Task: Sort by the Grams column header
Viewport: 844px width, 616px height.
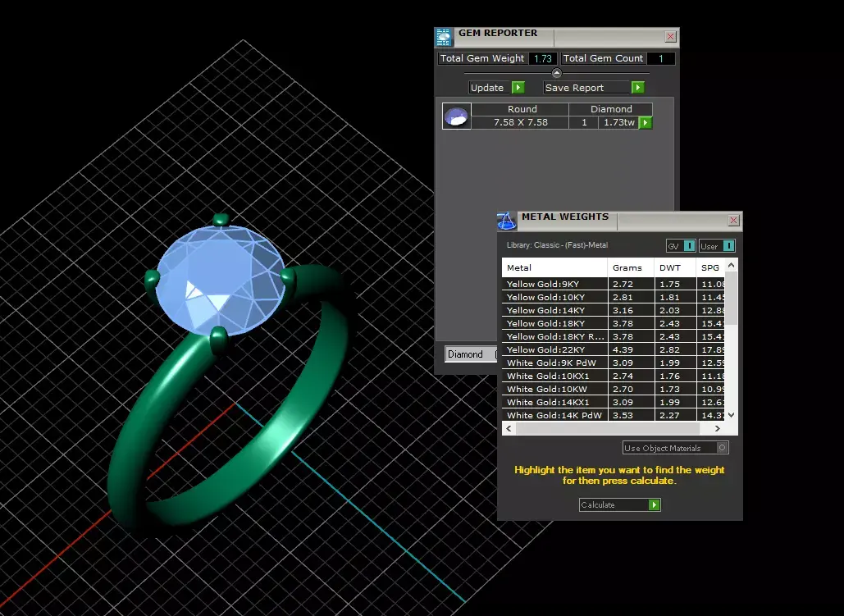Action: (x=631, y=267)
